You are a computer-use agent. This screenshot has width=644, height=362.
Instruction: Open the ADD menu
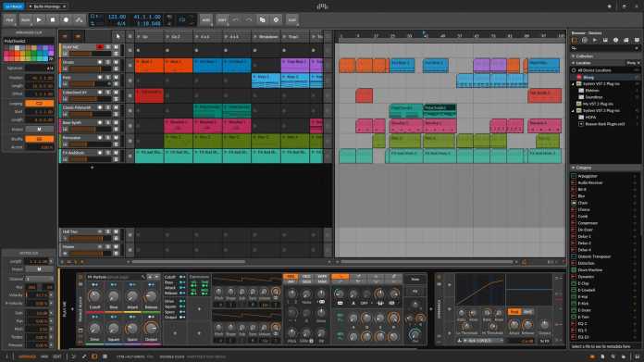pyautogui.click(x=205, y=19)
